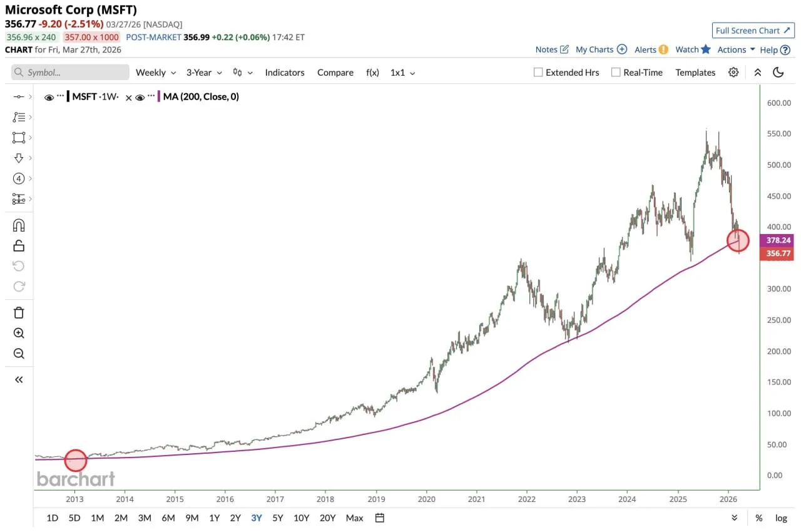This screenshot has width=801, height=532.
Task: Open the Indicators menu
Action: click(x=285, y=72)
